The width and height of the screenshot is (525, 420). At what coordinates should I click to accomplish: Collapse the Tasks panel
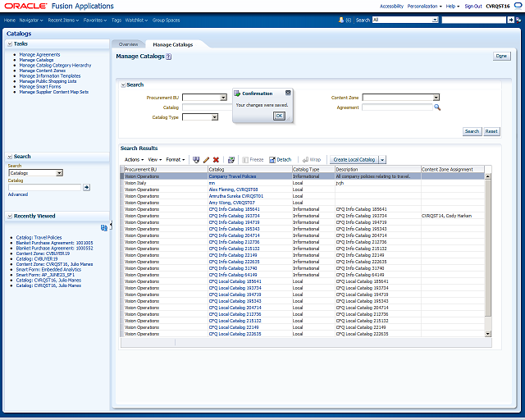[10, 43]
